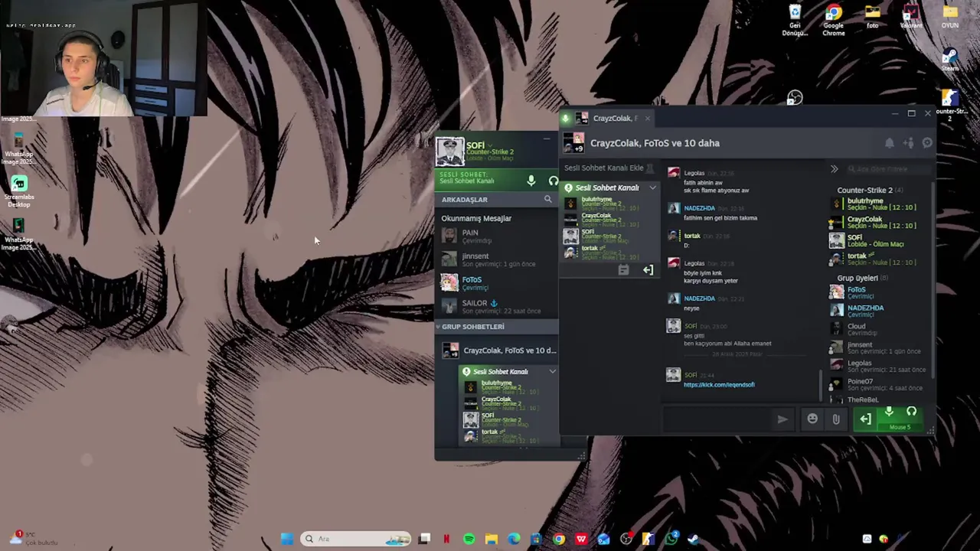Click SOFI profile avatar in friends list
Screen dimensions: 980x551
[450, 152]
